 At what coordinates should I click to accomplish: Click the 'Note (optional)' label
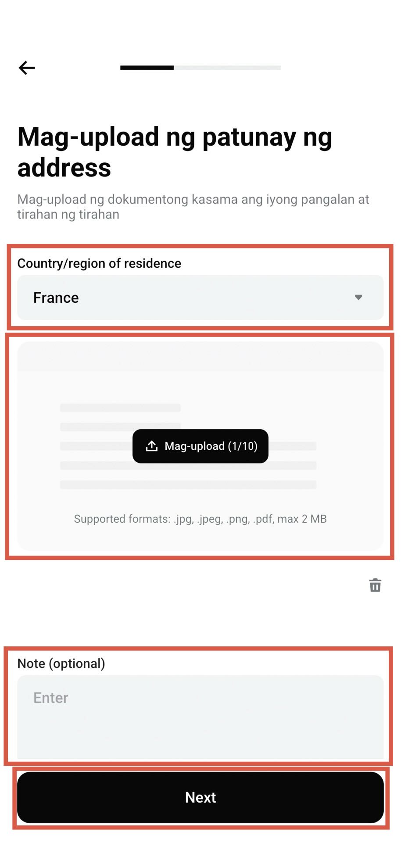pyautogui.click(x=61, y=664)
